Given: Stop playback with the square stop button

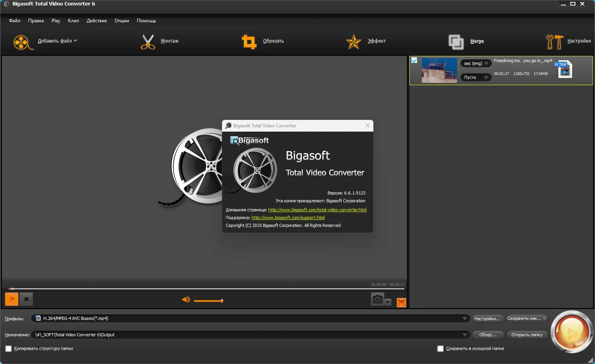Looking at the screenshot, I should [26, 299].
